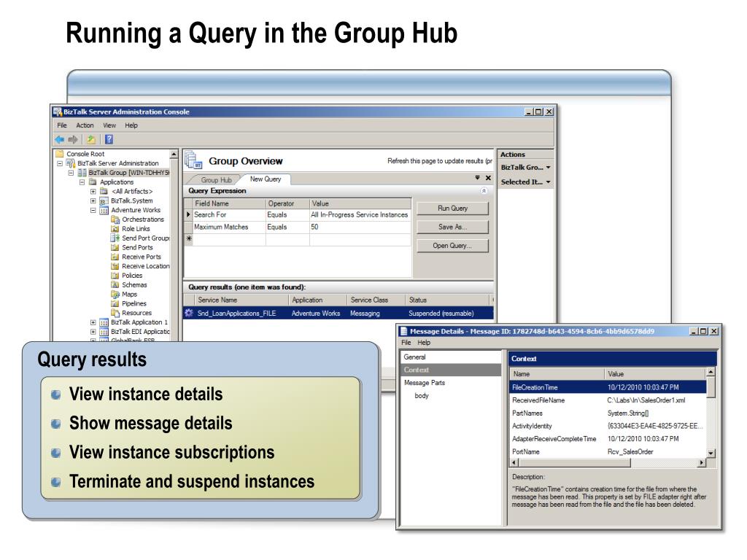
Task: Click the Adventure Works application icon
Action: click(x=104, y=211)
